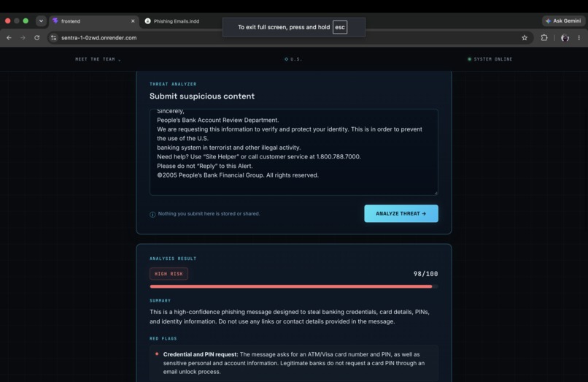Click the Threat Analyzer label

click(x=173, y=84)
